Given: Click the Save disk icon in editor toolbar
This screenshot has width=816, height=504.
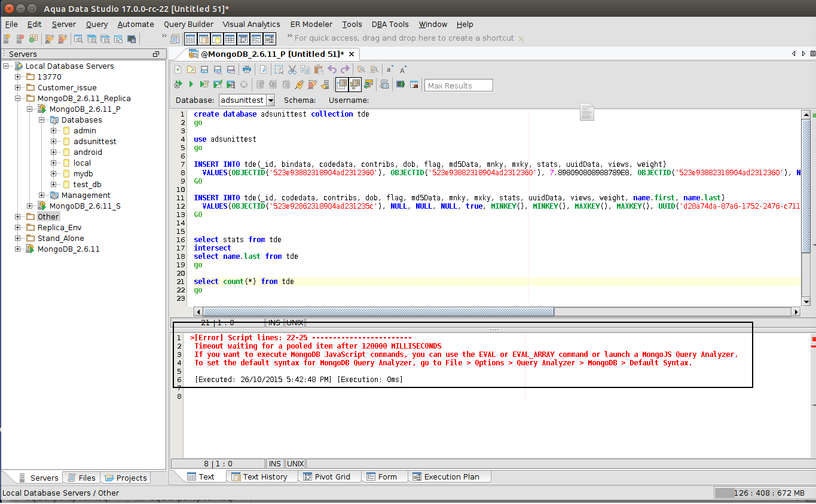Looking at the screenshot, I should (x=204, y=69).
